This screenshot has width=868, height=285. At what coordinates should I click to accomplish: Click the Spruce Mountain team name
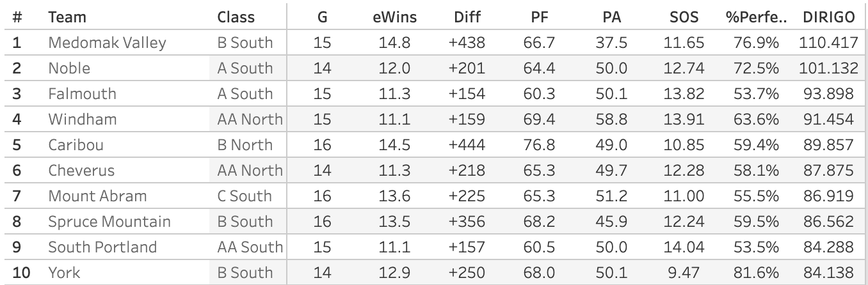[109, 222]
